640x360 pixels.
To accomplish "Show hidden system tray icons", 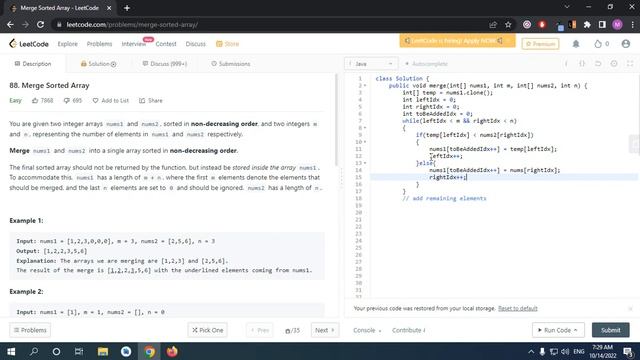I will click(x=531, y=351).
